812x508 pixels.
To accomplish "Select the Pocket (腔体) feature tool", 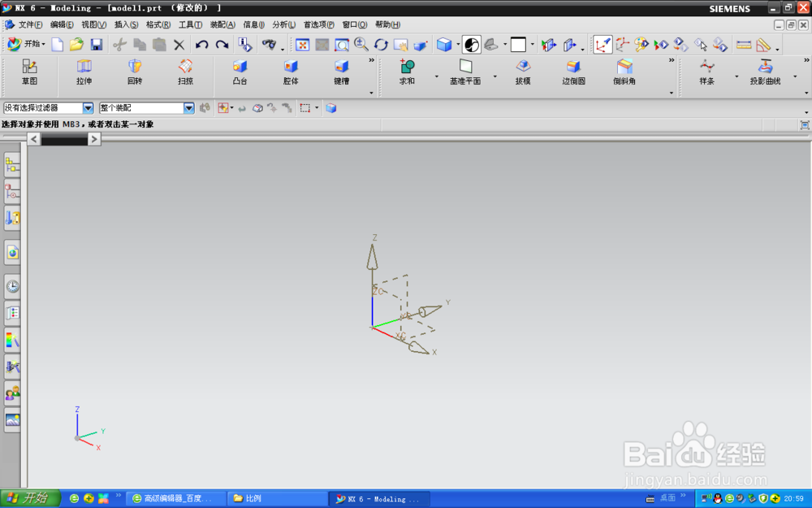I will coord(291,72).
